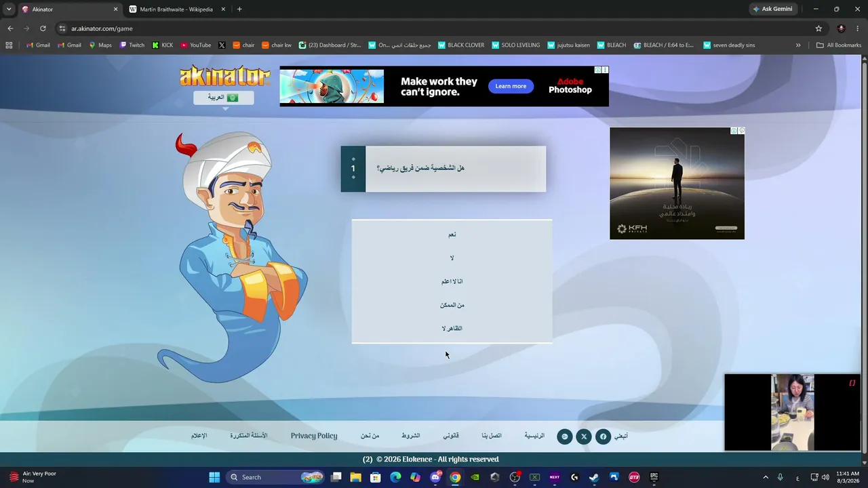The width and height of the screenshot is (868, 488).
Task: Open the language selector showing العربية
Action: pos(224,98)
